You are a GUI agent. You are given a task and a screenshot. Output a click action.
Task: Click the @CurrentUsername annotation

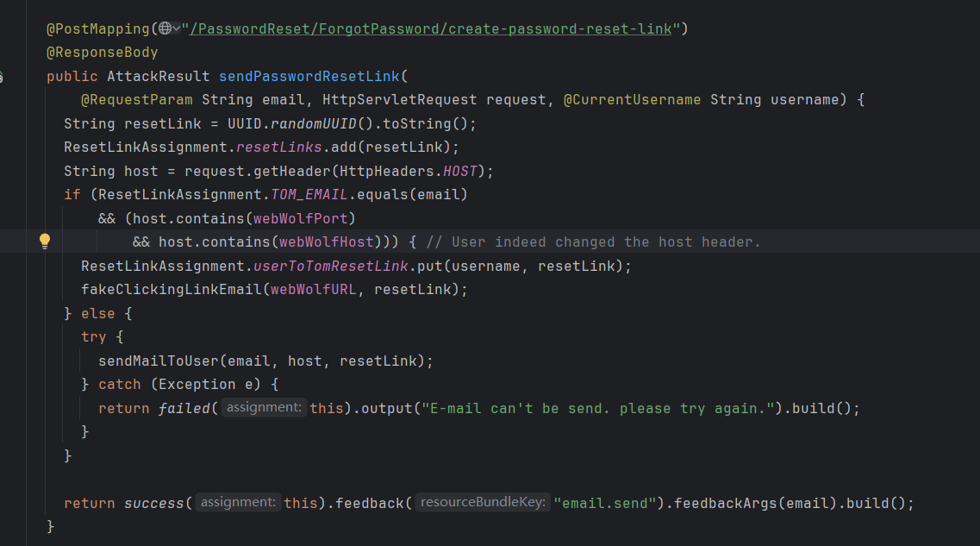pos(632,100)
